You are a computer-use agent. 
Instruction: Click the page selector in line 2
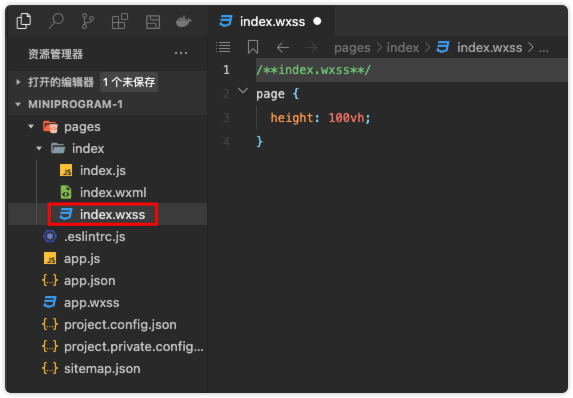click(270, 94)
